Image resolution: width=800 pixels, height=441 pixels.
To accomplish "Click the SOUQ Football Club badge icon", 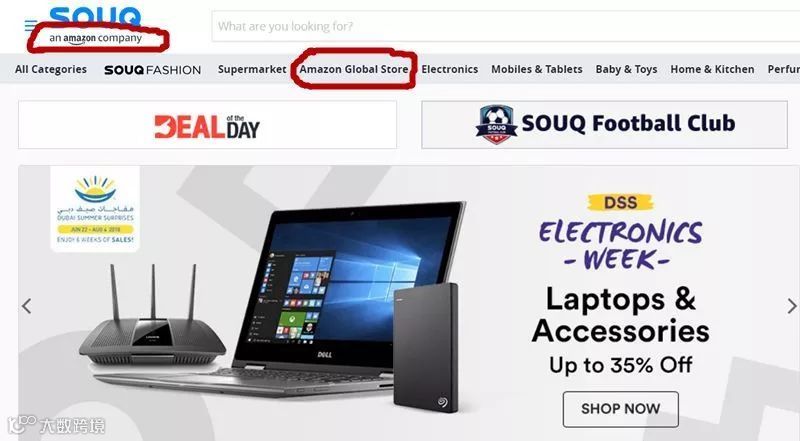I will [x=496, y=125].
